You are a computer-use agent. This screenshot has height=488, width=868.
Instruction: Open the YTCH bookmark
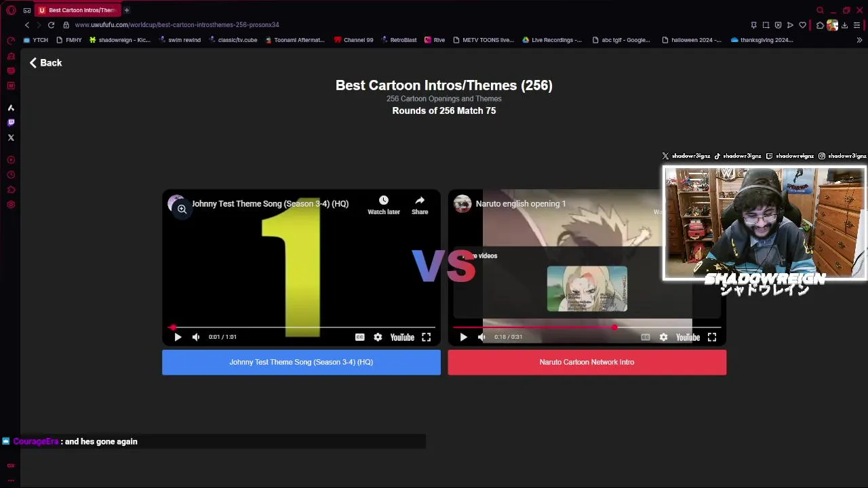pos(36,40)
